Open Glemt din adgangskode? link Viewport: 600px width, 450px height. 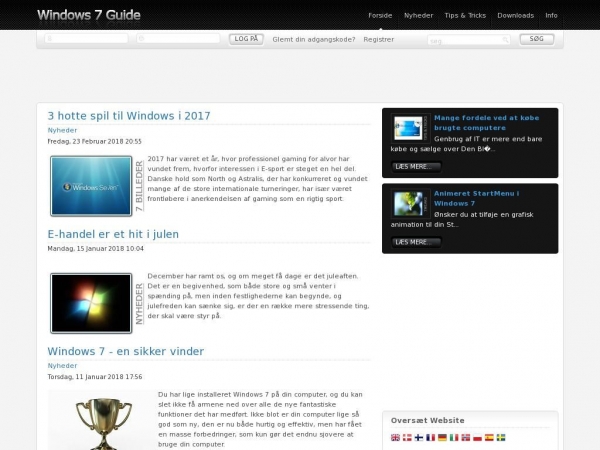tap(314, 39)
